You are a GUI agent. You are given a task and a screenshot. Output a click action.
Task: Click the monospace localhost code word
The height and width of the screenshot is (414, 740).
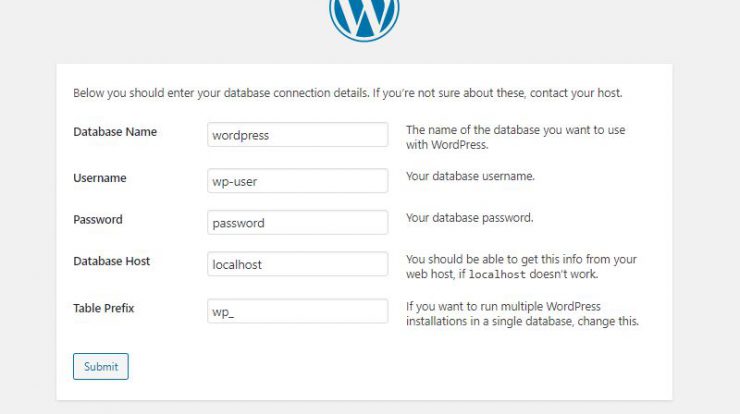[497, 274]
